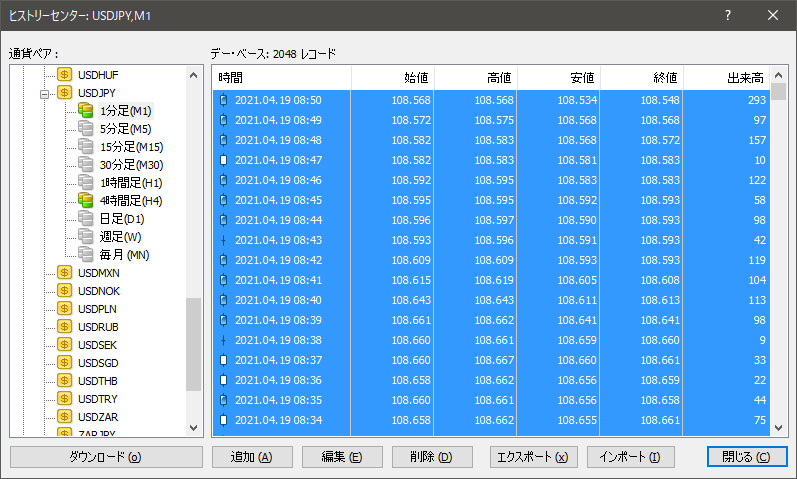797x479 pixels.
Task: Select USDTRY in currency pair list
Action: [98, 399]
